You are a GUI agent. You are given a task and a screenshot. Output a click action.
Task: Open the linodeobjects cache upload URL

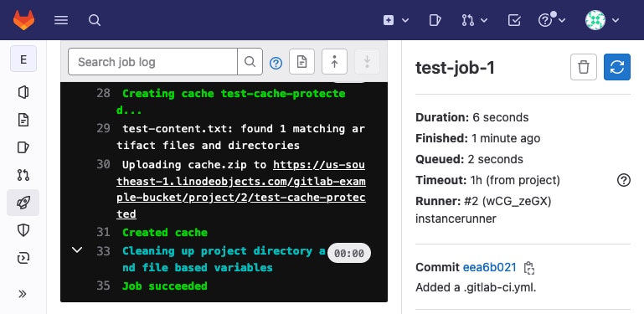241,189
